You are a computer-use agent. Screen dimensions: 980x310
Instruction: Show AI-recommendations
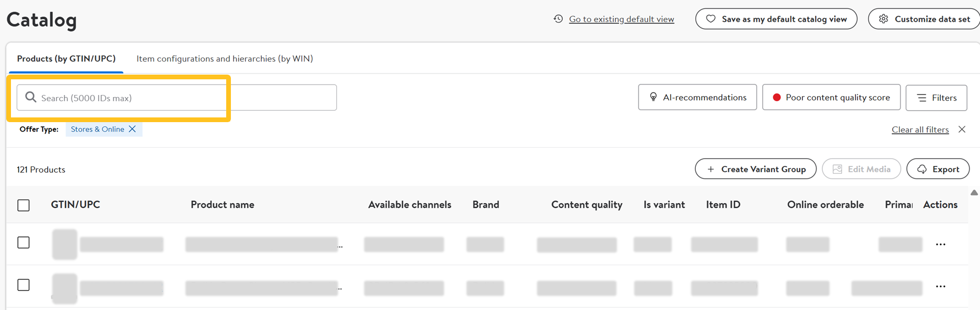697,98
